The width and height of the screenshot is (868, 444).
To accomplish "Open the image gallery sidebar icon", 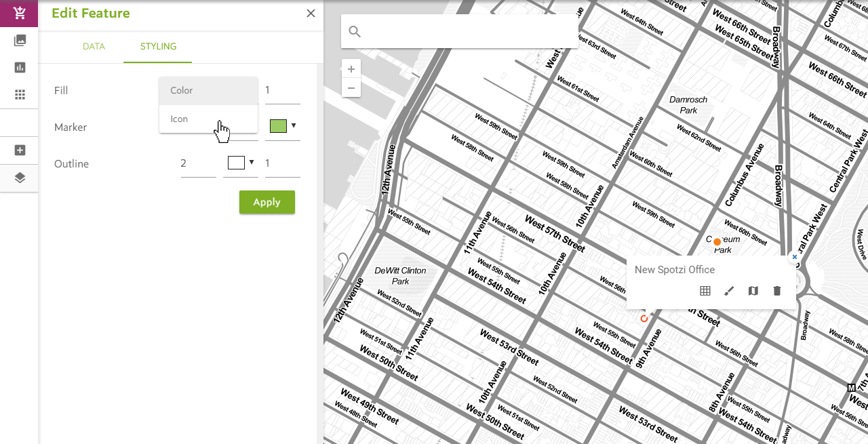I will coord(20,40).
